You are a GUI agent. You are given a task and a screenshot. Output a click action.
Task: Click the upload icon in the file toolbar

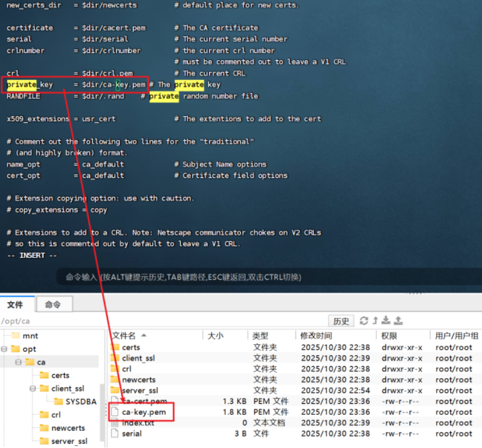(x=398, y=320)
